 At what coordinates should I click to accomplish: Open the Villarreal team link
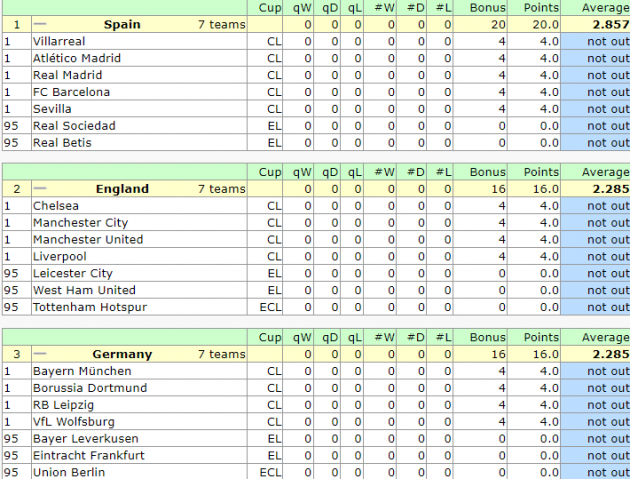(x=59, y=41)
